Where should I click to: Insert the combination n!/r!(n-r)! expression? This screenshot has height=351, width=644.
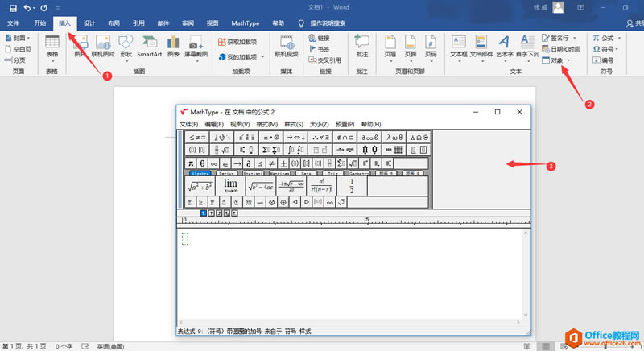[321, 187]
